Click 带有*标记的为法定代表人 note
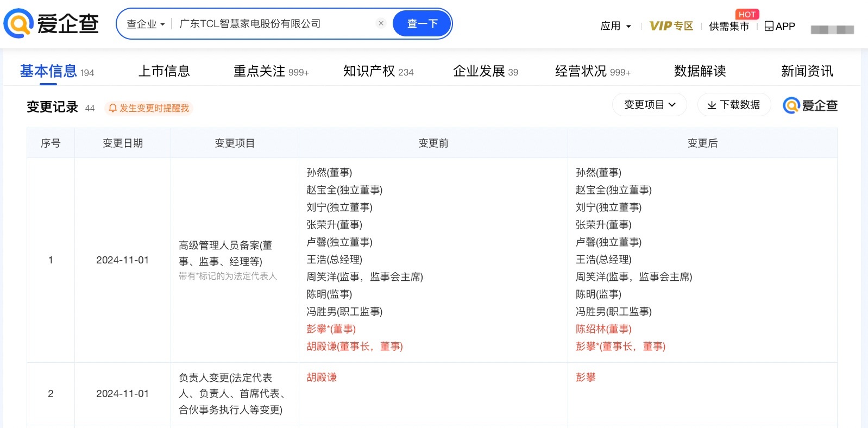 click(228, 276)
